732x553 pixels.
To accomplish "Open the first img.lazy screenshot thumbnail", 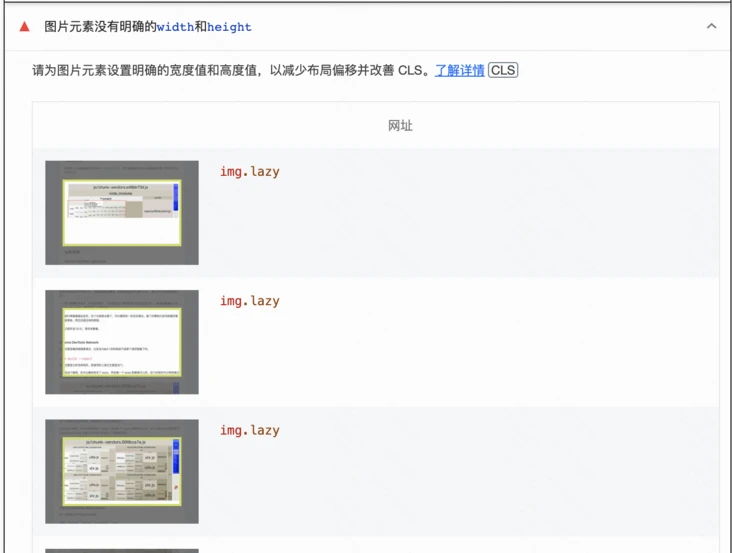I will tap(122, 213).
